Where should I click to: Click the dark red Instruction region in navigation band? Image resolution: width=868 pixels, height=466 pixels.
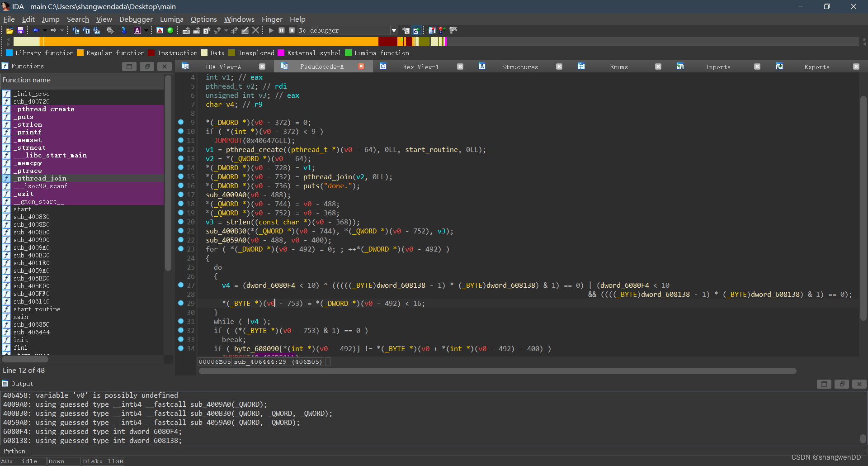(x=387, y=42)
